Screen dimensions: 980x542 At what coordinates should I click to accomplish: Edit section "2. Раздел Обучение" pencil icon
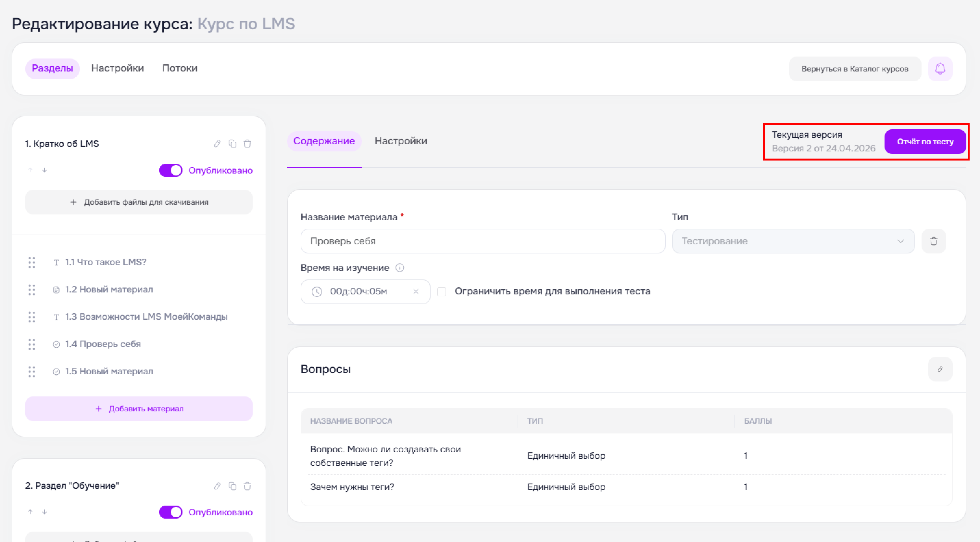click(217, 486)
